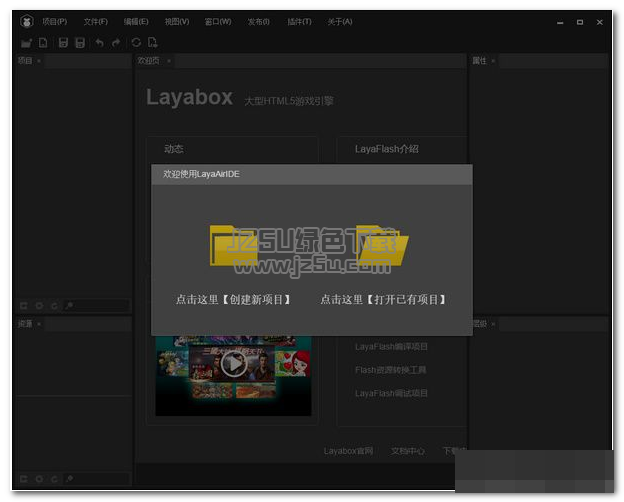The height and width of the screenshot is (502, 624).
Task: Open the 窗口(W) menu
Action: (218, 21)
